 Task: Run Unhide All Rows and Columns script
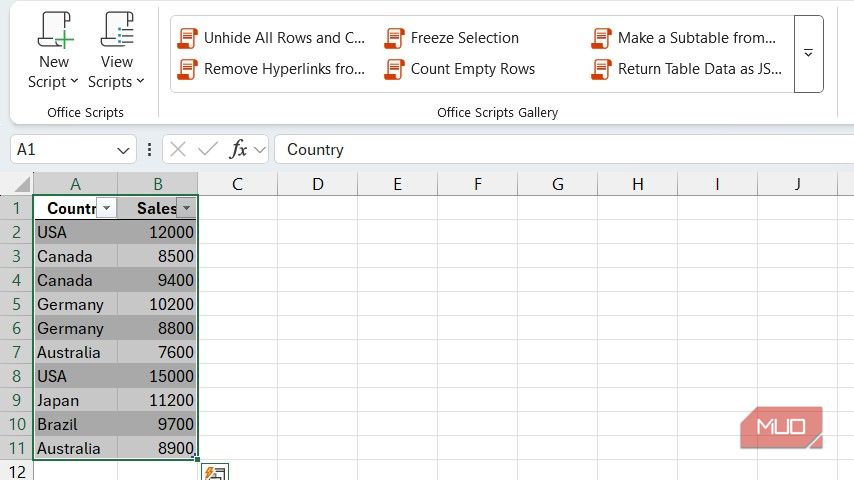271,38
